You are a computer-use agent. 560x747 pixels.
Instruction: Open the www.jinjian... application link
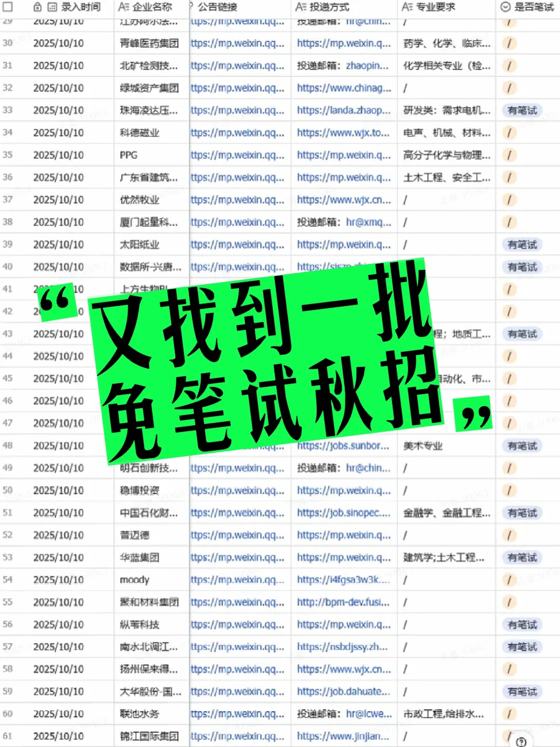[x=343, y=736]
